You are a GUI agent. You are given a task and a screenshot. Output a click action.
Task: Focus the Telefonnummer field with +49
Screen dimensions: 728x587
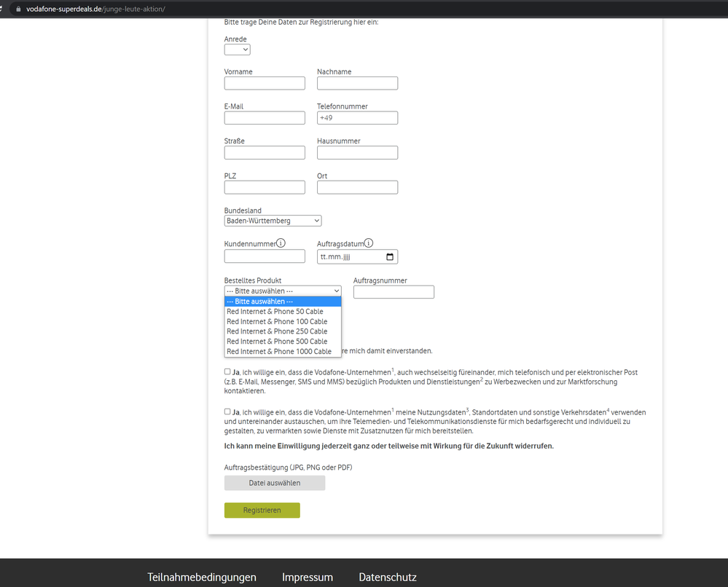(358, 118)
